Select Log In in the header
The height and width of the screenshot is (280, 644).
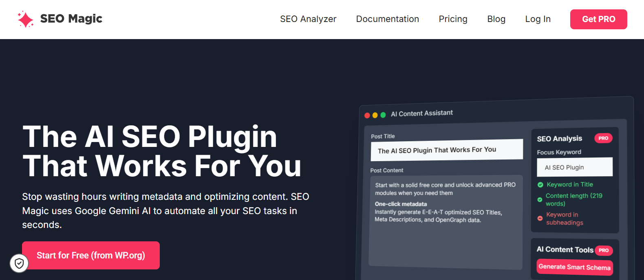(538, 19)
